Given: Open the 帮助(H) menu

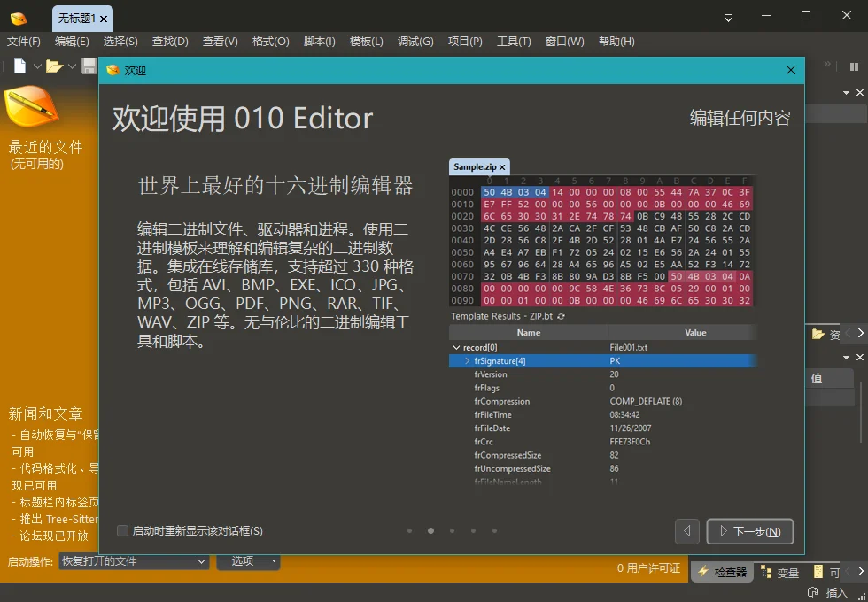Looking at the screenshot, I should (616, 42).
